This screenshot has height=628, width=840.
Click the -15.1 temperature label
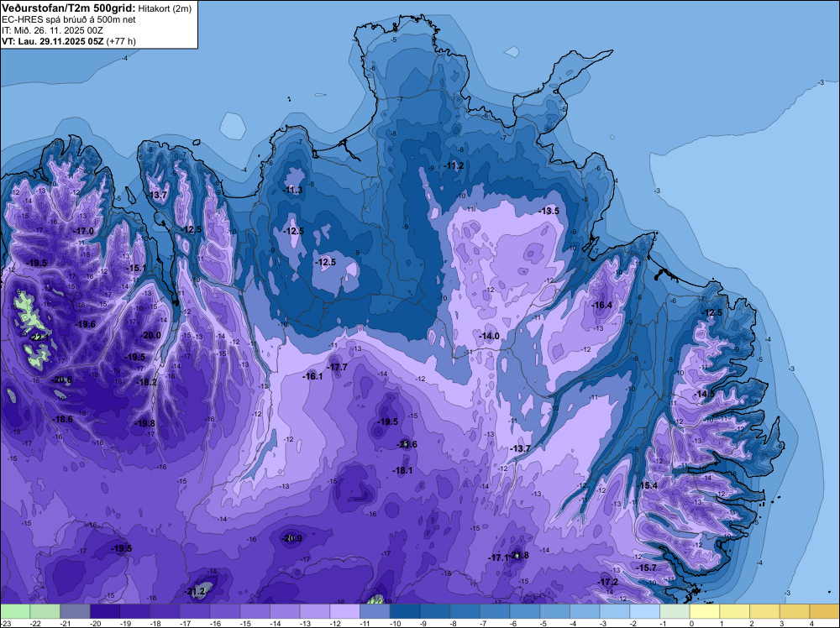click(136, 268)
